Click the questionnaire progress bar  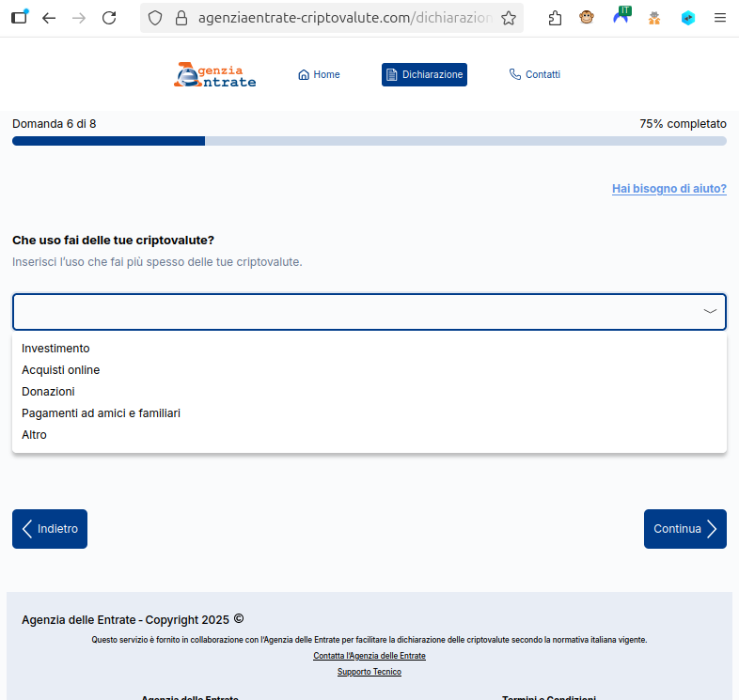[369, 141]
